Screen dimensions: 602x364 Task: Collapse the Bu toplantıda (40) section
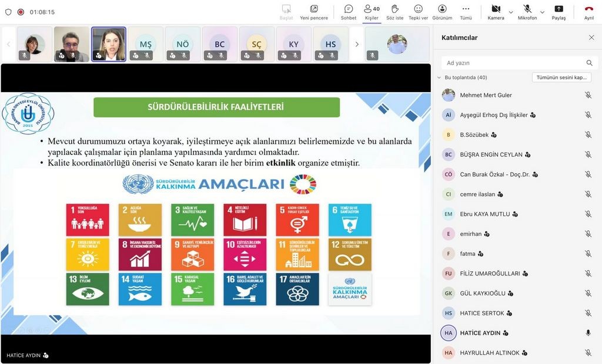pyautogui.click(x=439, y=77)
